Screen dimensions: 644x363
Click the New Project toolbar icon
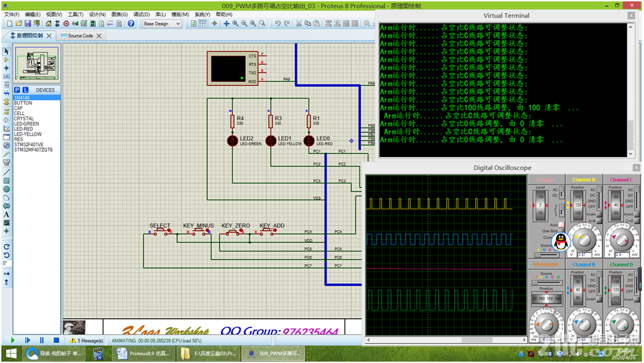[10, 23]
